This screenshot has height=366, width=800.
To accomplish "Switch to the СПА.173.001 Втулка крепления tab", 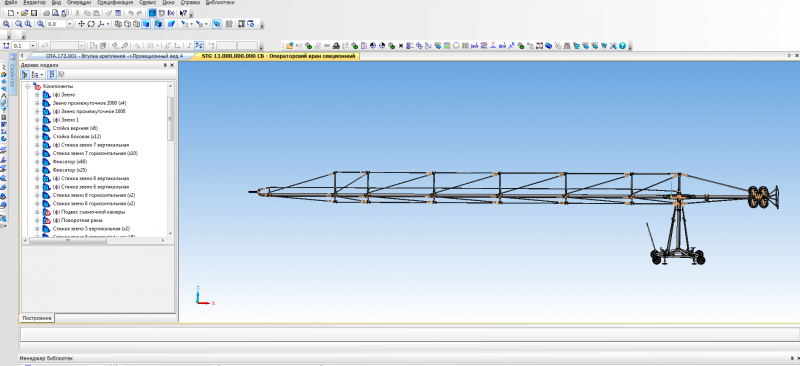I will point(114,56).
